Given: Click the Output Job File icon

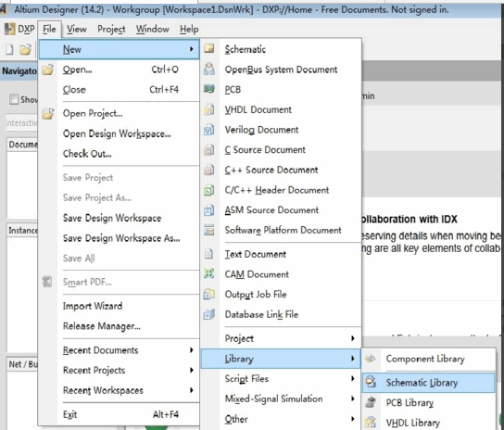Looking at the screenshot, I should [209, 294].
